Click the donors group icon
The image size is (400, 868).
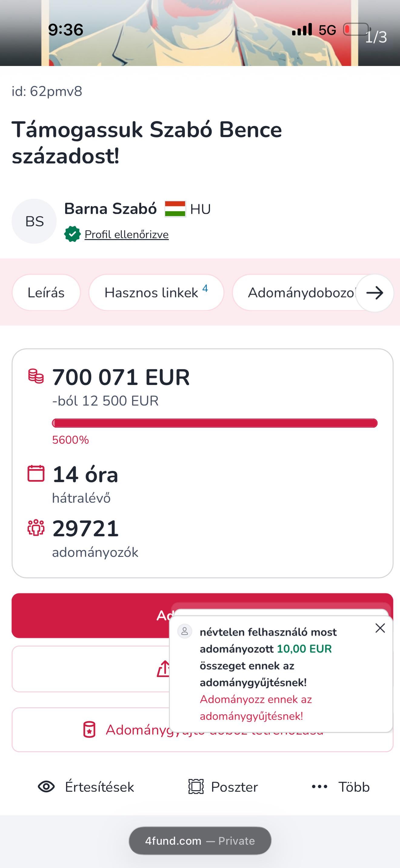pyautogui.click(x=36, y=528)
